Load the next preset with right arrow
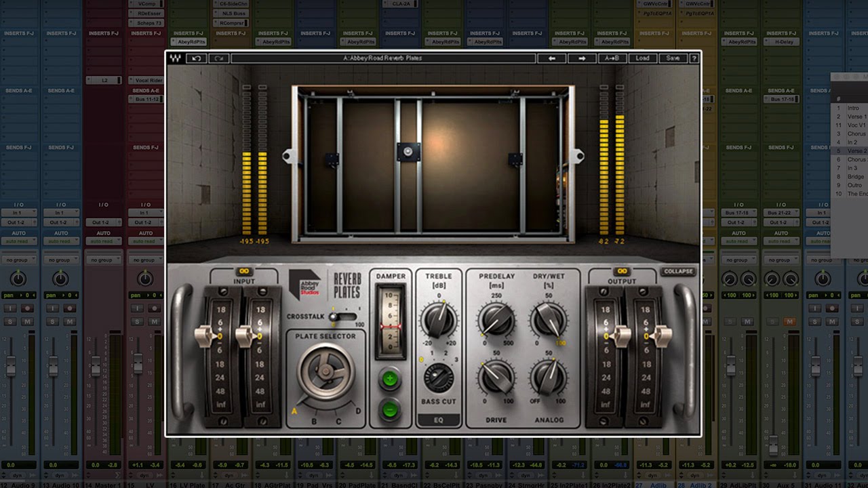Viewport: 868px width, 488px height. tap(581, 58)
